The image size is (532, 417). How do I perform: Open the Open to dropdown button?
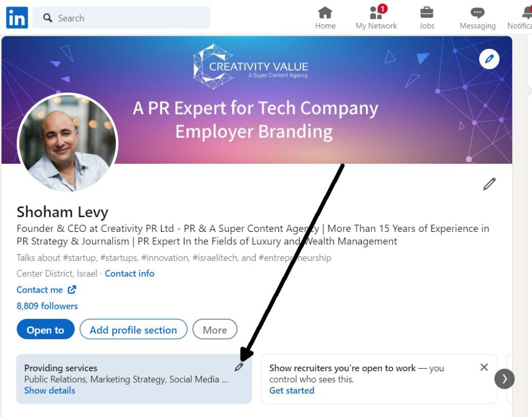pyautogui.click(x=45, y=330)
